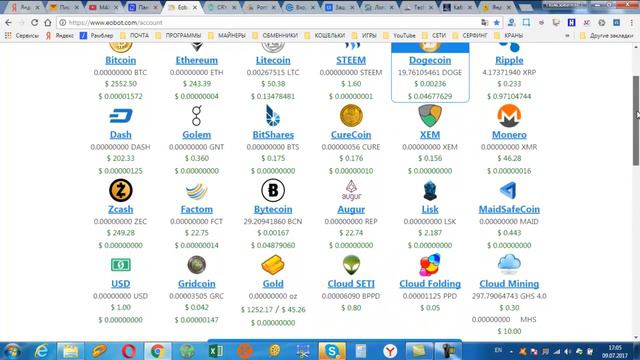Open the ИГРЫ bookmarks folder
Viewport: 640px width, 360px height.
[364, 36]
